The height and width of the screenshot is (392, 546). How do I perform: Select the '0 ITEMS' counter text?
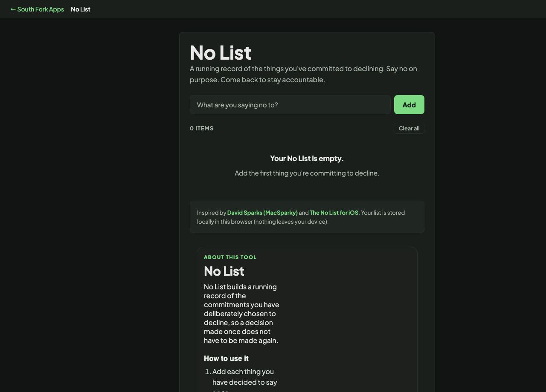point(202,128)
